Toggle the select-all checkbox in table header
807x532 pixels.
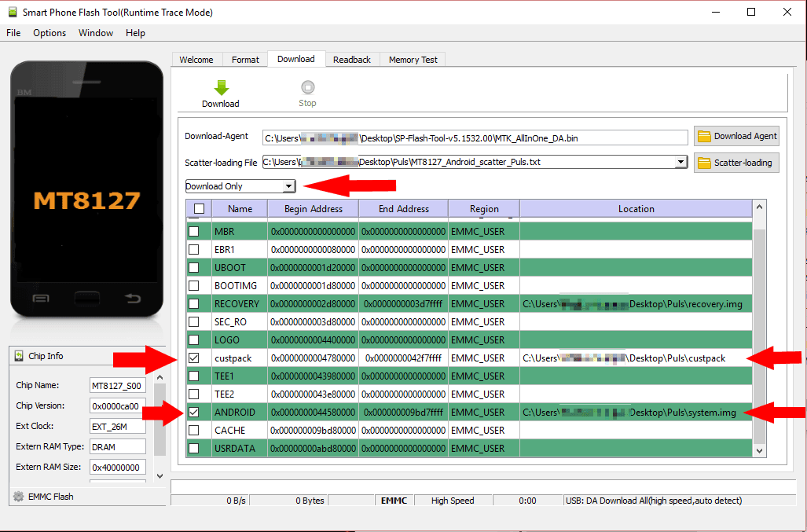point(199,208)
